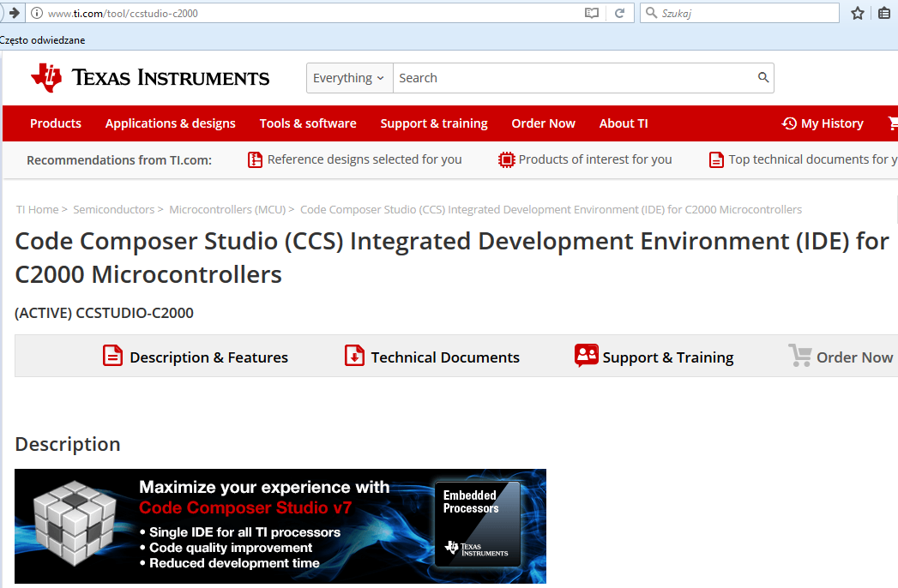Reload the page with refresh icon
898x588 pixels.
[x=619, y=13]
